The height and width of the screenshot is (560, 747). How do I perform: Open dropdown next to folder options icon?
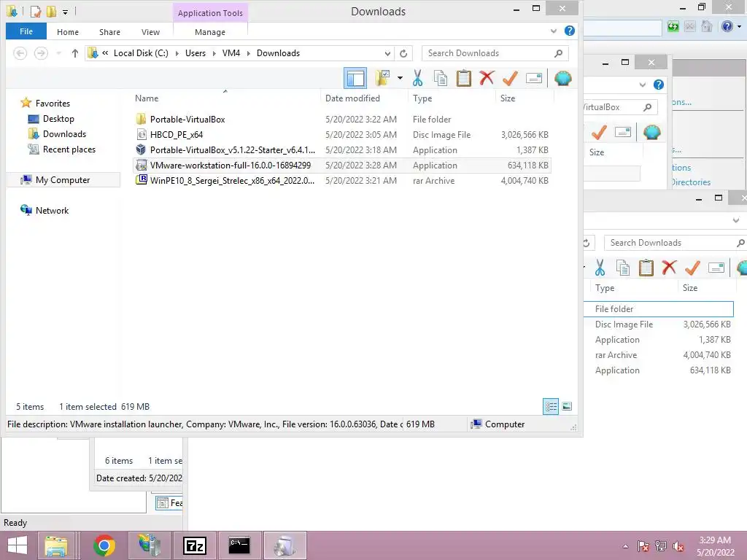click(x=400, y=78)
